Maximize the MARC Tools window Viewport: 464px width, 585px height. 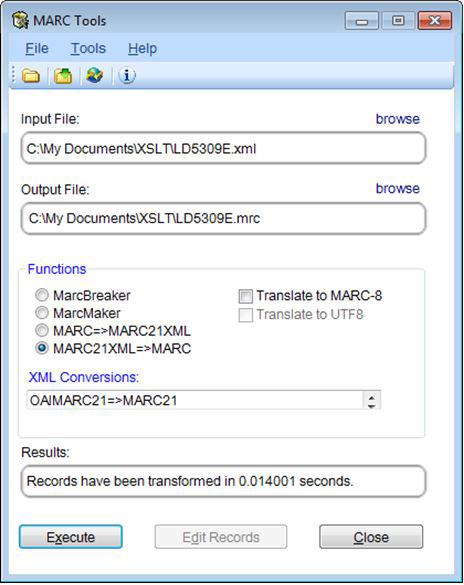click(x=398, y=21)
